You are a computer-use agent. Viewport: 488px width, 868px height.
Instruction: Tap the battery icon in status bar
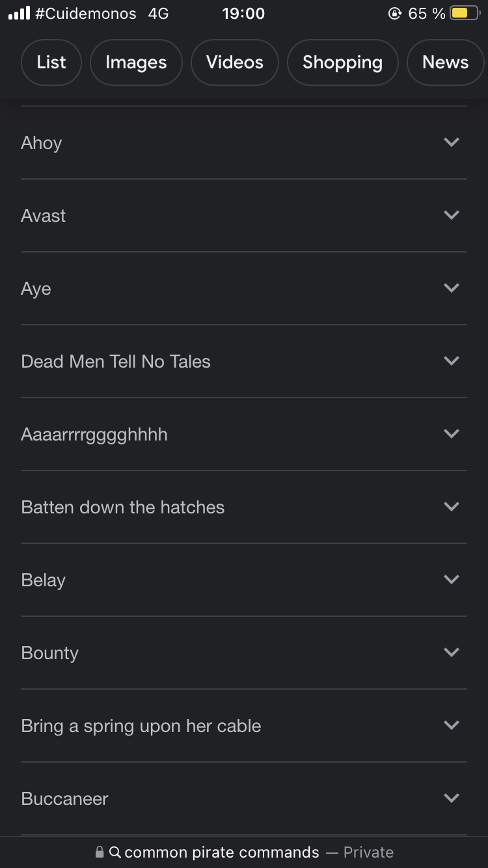[464, 13]
